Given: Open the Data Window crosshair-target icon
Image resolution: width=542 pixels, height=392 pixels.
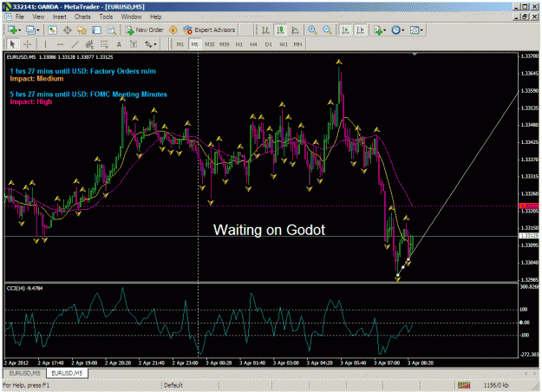Looking at the screenshot, I should tap(67, 30).
